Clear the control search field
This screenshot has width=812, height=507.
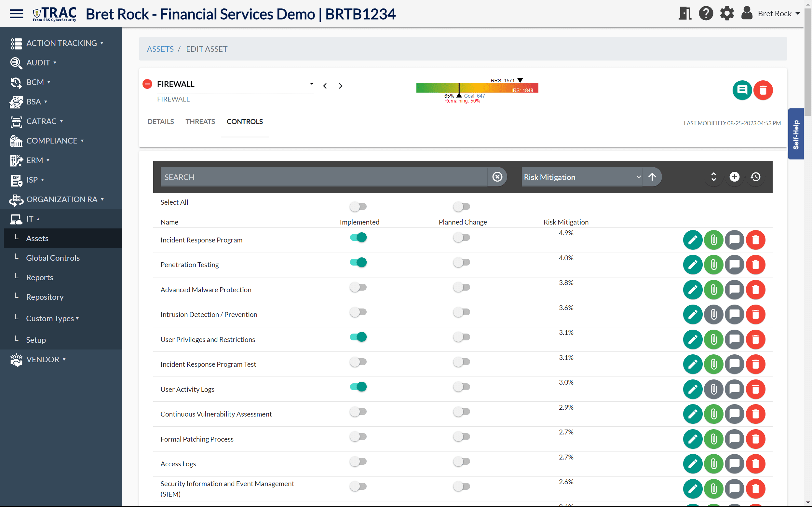point(497,177)
